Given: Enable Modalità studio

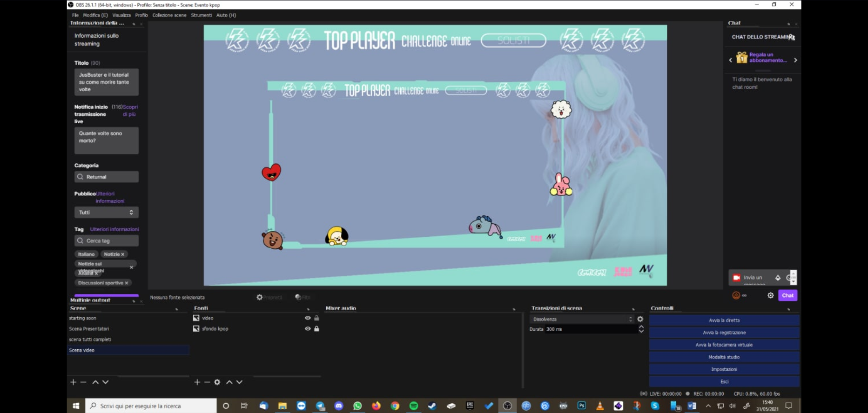Looking at the screenshot, I should pos(724,357).
